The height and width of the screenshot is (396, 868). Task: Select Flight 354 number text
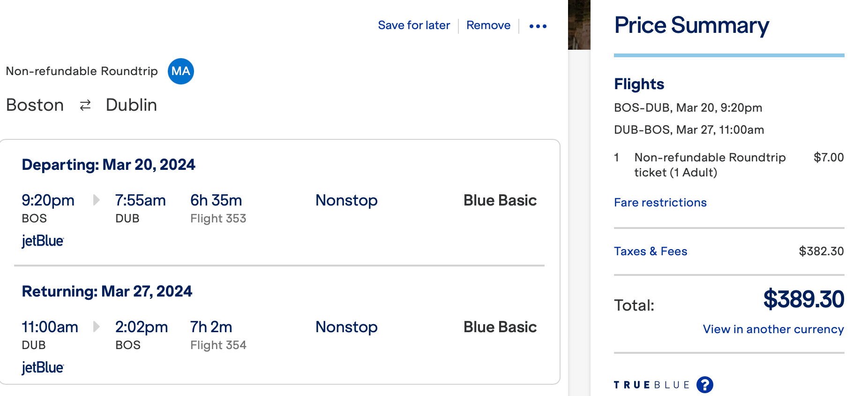pyautogui.click(x=218, y=345)
